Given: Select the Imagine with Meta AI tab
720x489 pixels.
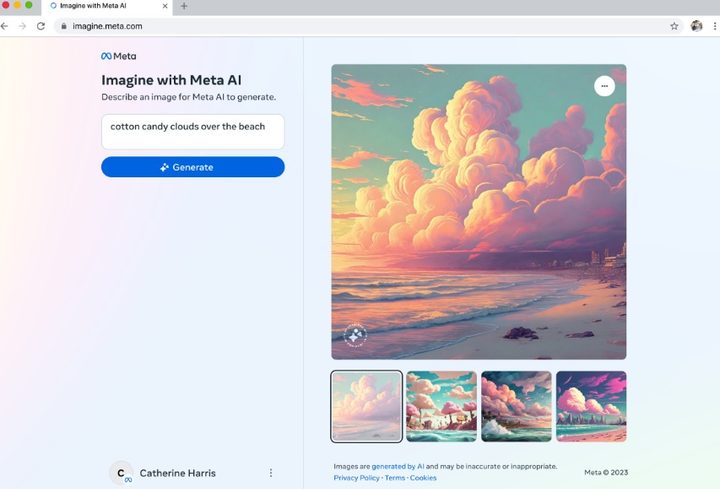Looking at the screenshot, I should (x=100, y=6).
